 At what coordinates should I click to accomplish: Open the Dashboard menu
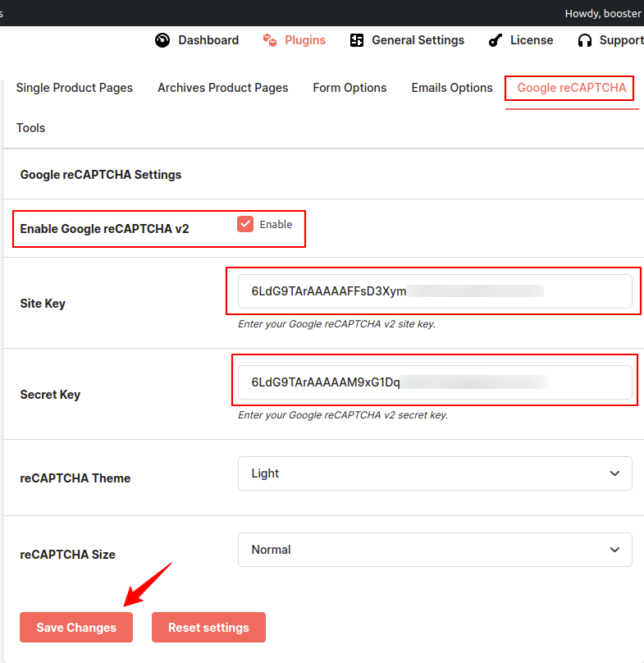coord(208,40)
